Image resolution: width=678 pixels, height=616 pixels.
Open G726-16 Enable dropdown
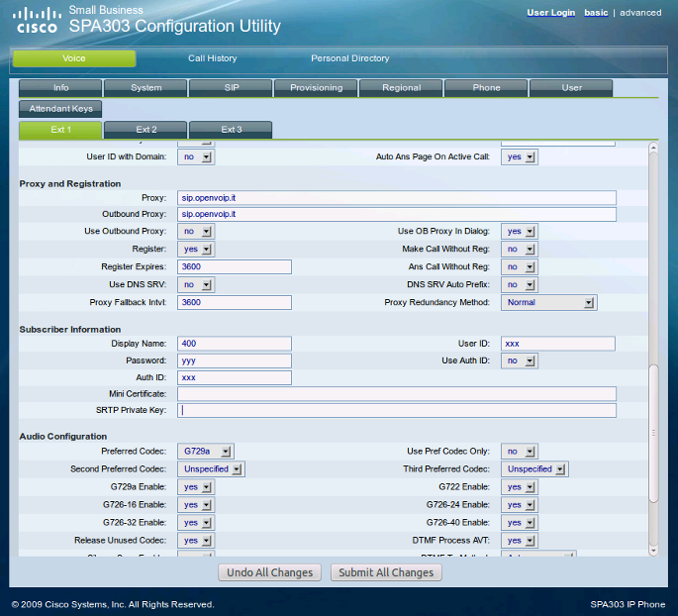tap(196, 505)
